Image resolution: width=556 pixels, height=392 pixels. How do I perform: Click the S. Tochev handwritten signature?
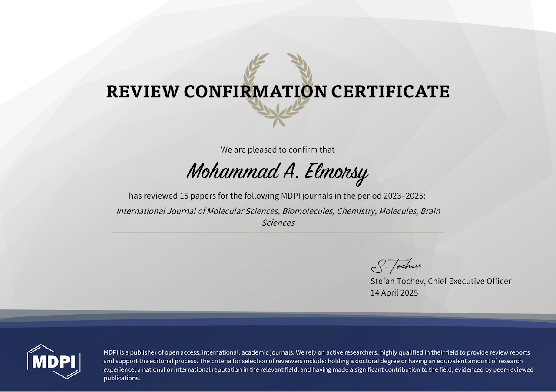pos(396,266)
